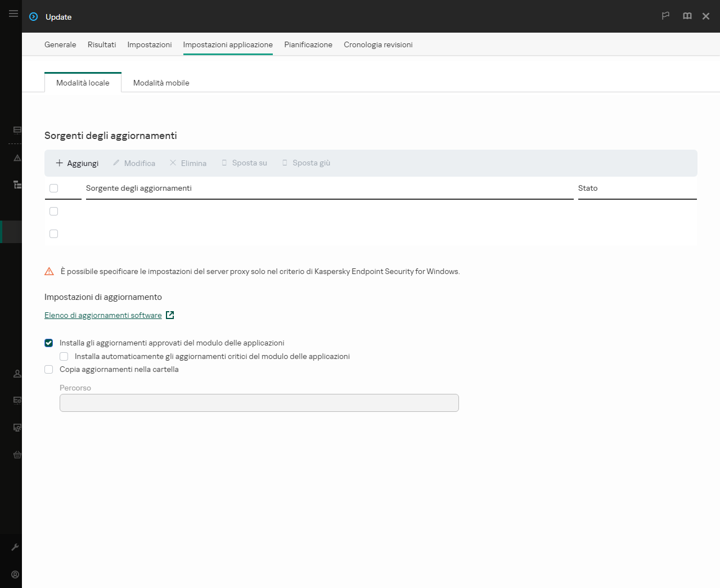The height and width of the screenshot is (588, 720).
Task: Open the Risultati tab
Action: pyautogui.click(x=102, y=44)
